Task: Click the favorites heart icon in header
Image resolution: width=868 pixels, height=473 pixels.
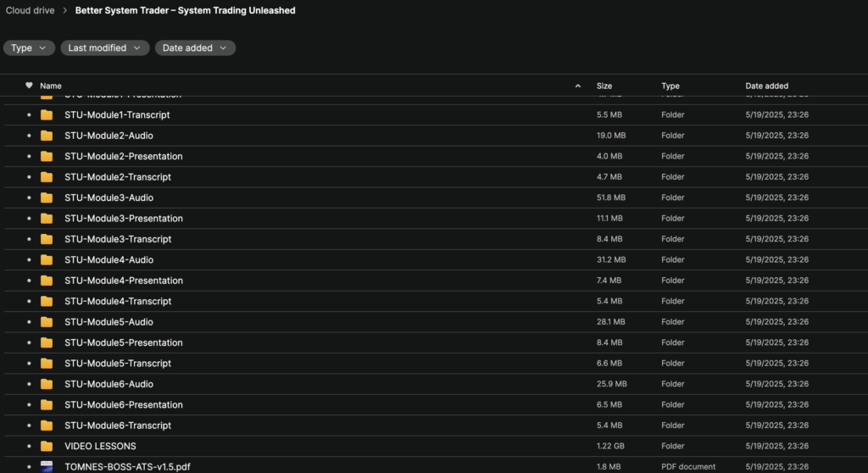Action: click(x=29, y=86)
